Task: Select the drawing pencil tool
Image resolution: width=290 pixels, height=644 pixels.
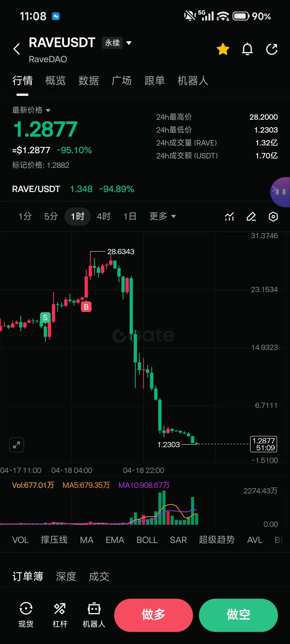Action: click(x=251, y=217)
